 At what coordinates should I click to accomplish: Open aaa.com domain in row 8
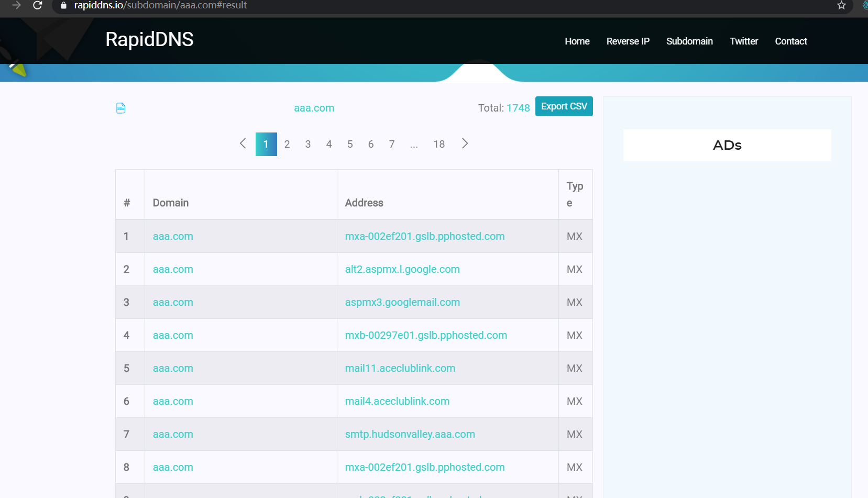click(x=173, y=467)
